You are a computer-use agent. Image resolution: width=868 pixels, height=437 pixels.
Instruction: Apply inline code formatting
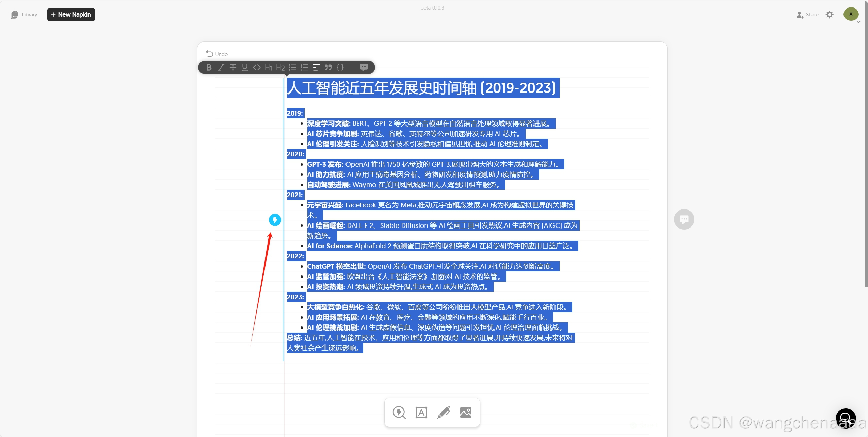257,67
